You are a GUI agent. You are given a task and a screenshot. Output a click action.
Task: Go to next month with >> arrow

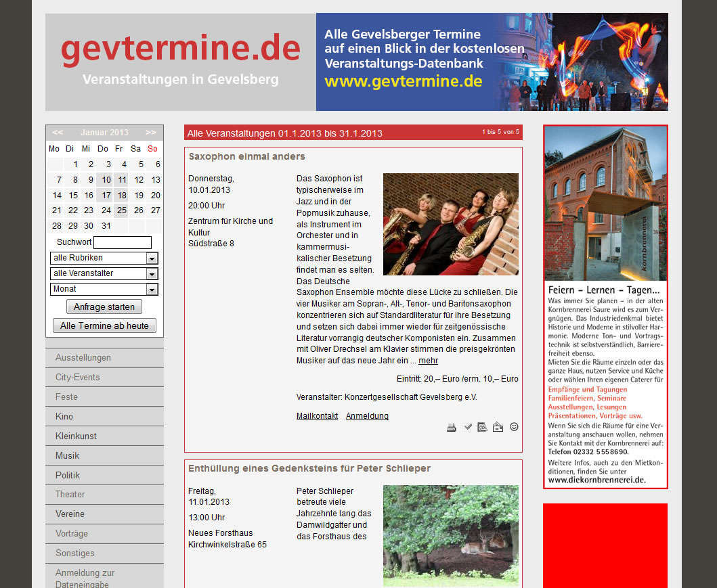coord(151,133)
